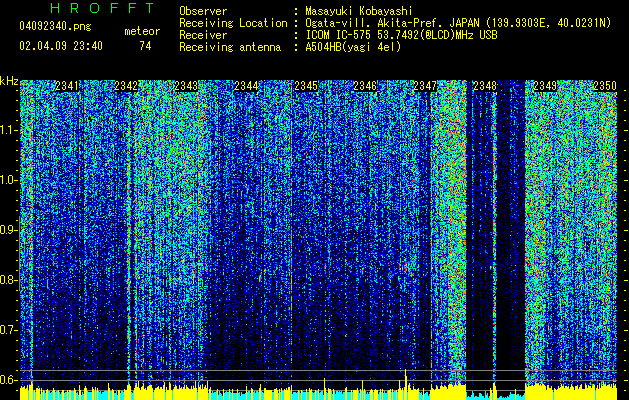Select the 2343 time marker
Viewport: 629px width, 400px height.
tap(186, 86)
